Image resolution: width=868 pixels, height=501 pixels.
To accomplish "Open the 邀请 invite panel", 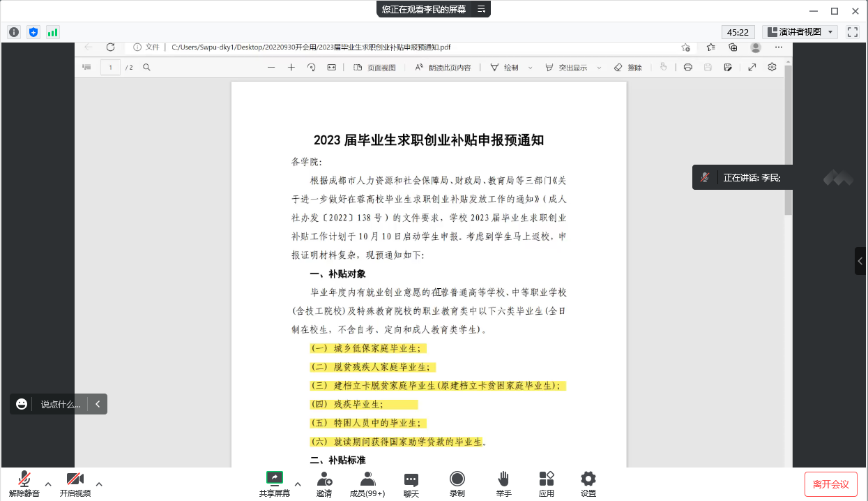I will (324, 484).
